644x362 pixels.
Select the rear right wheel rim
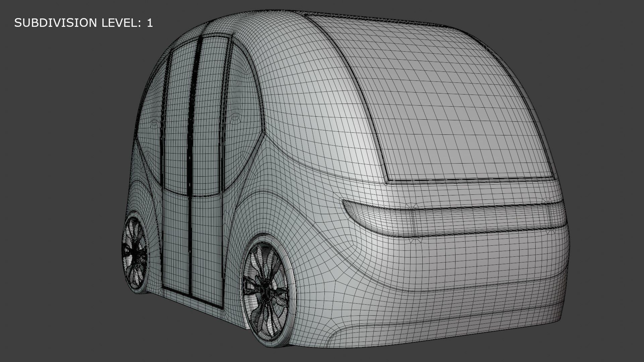point(266,289)
